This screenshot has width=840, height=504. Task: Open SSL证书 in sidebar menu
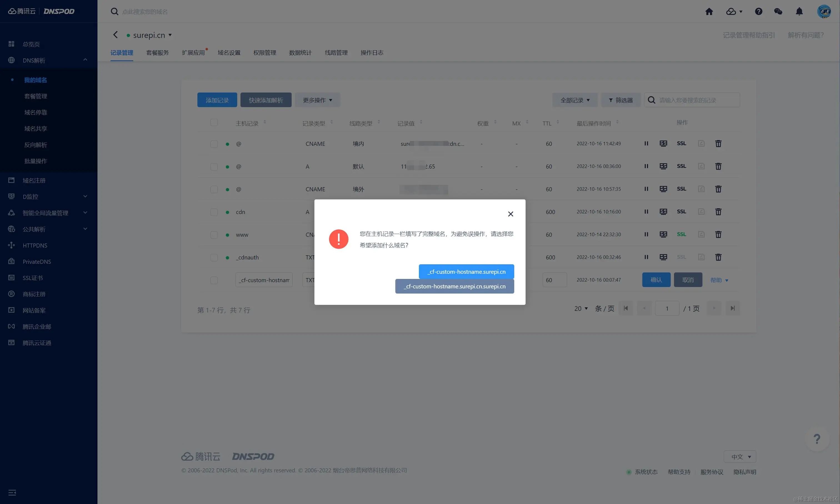pos(32,278)
